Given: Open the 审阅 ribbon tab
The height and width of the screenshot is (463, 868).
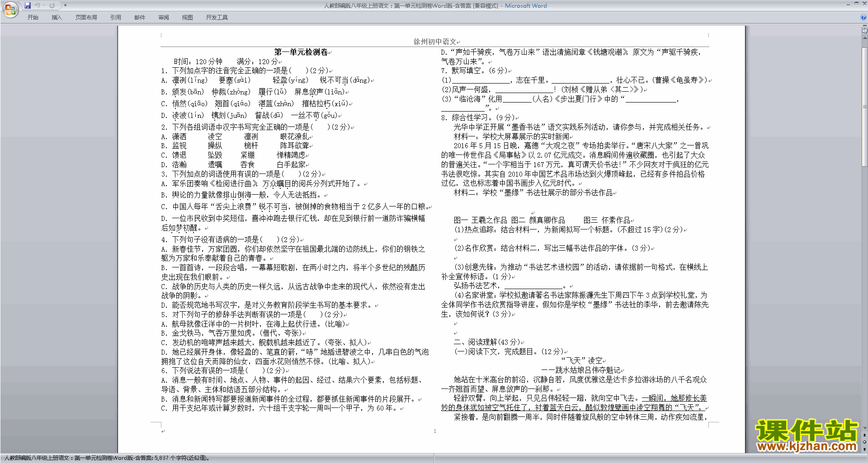Looking at the screenshot, I should pos(164,18).
